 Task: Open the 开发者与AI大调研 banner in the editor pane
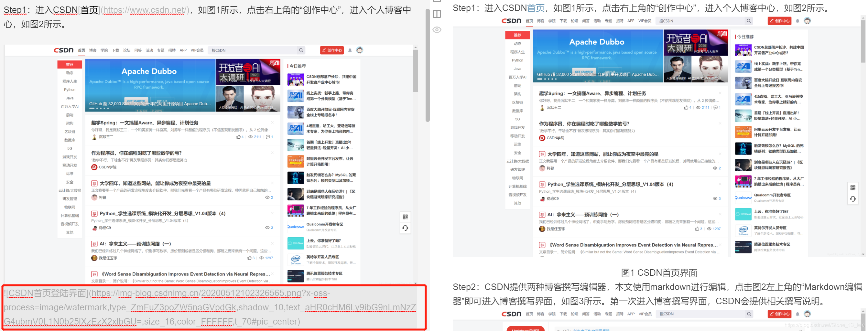click(248, 72)
